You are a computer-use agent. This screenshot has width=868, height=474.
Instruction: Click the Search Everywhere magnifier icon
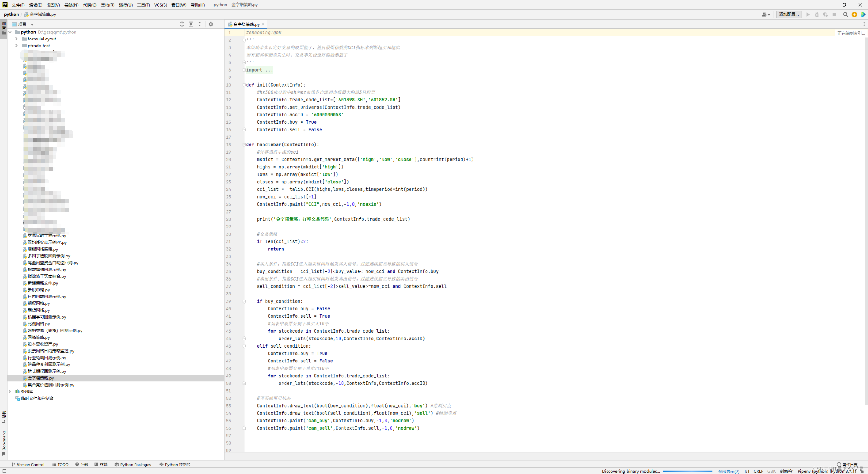pos(845,14)
